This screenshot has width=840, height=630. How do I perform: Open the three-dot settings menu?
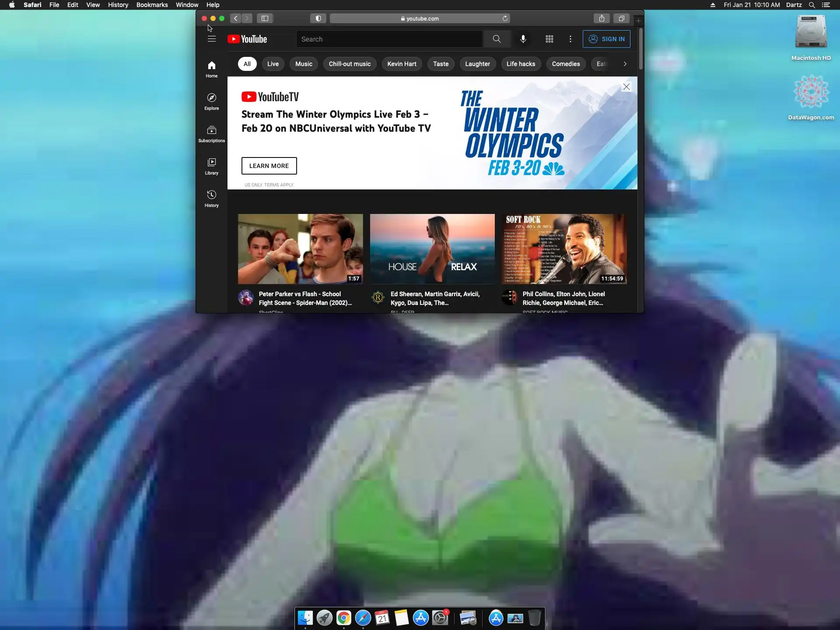pos(570,39)
